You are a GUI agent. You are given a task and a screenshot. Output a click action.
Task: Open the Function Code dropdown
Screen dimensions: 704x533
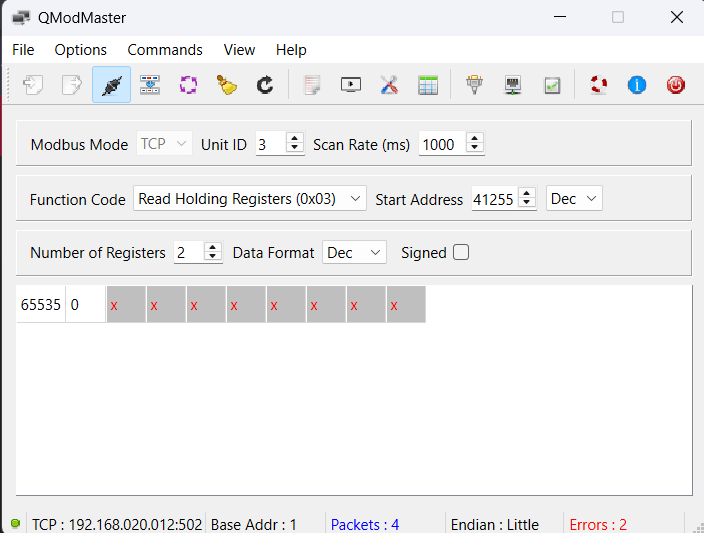click(250, 198)
